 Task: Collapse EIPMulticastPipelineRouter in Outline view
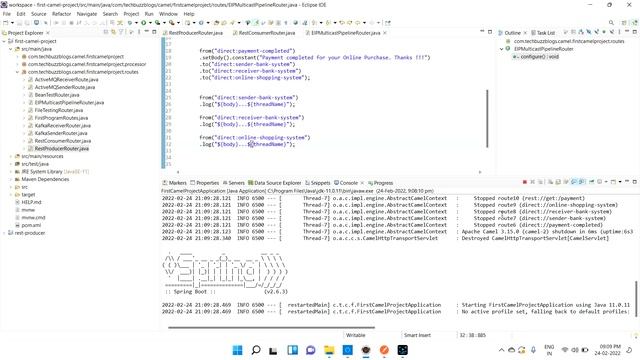point(502,49)
